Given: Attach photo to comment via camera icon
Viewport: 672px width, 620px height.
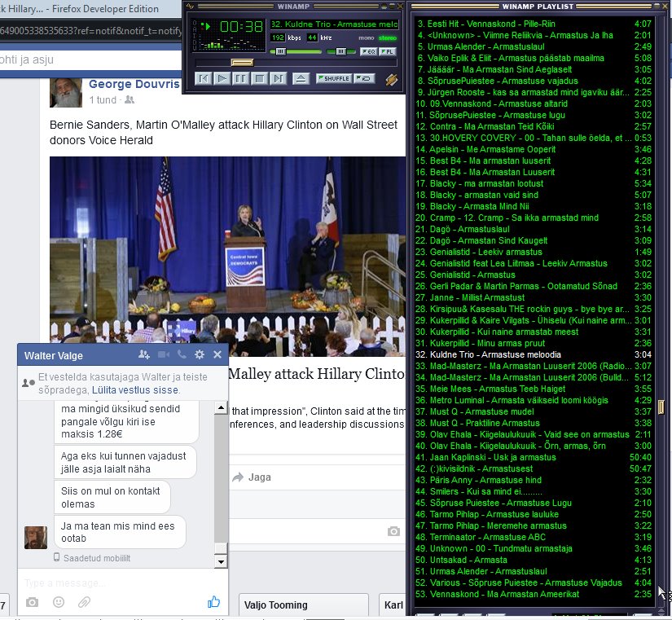Looking at the screenshot, I should coord(393,532).
